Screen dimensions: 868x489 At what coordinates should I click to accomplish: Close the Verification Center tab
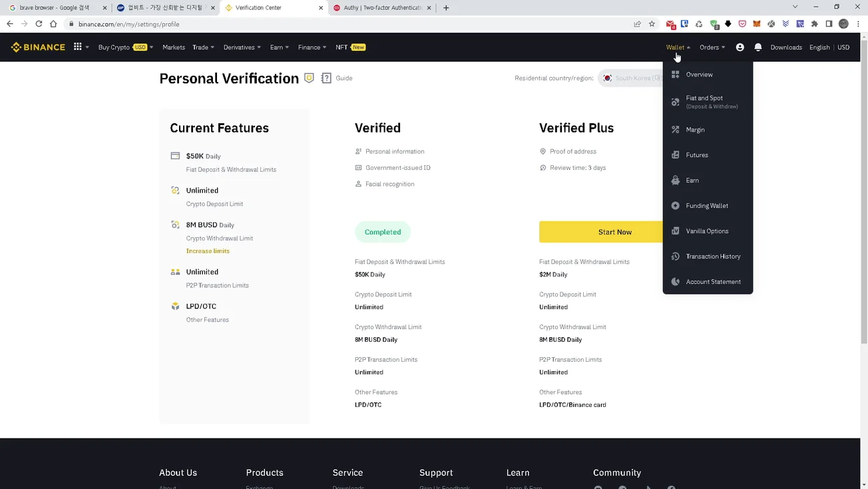click(x=321, y=8)
